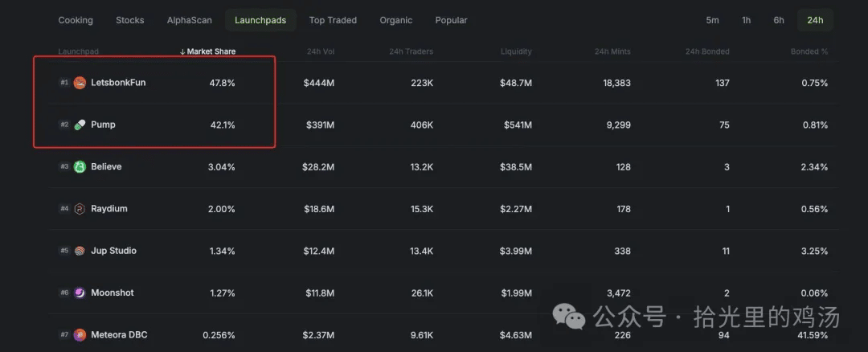Sort by Market Share column
The height and width of the screenshot is (352, 868).
208,51
